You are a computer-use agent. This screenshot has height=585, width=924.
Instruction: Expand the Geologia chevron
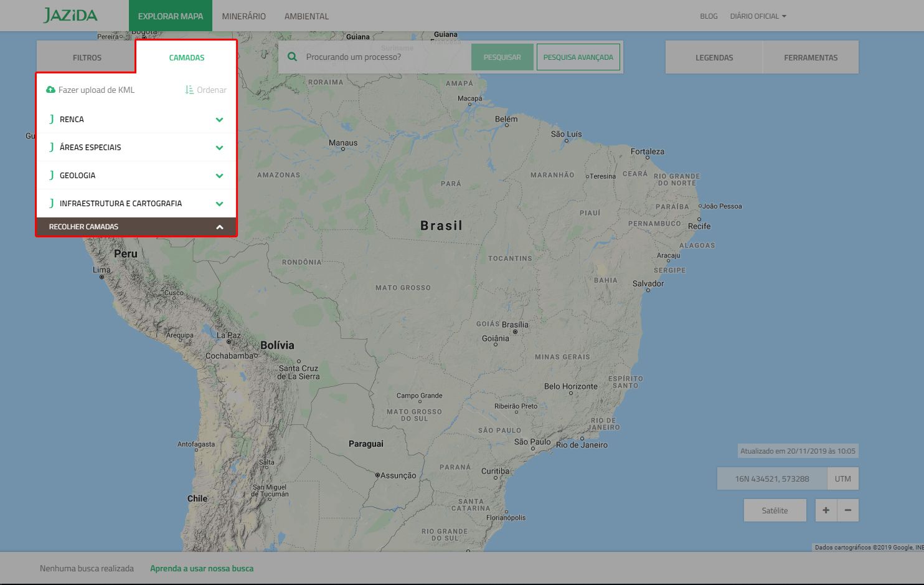pyautogui.click(x=219, y=176)
